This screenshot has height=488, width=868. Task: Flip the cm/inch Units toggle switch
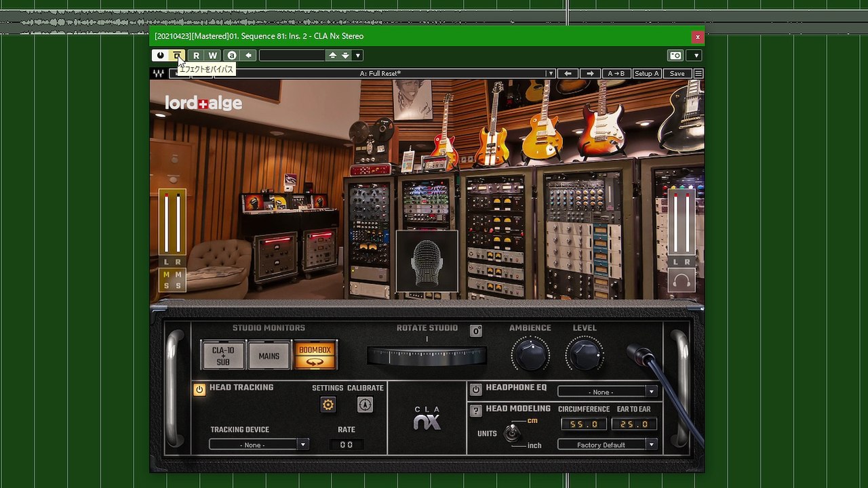[x=513, y=432]
